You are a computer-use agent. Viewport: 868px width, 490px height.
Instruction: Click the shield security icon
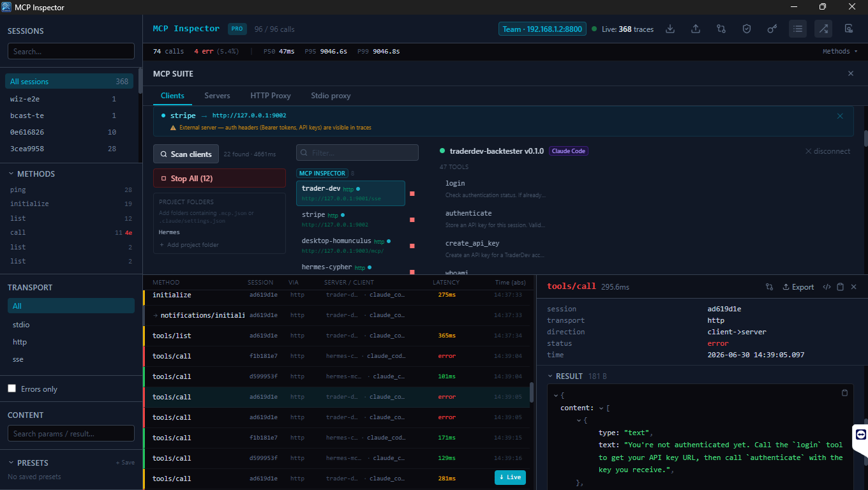[x=747, y=29]
